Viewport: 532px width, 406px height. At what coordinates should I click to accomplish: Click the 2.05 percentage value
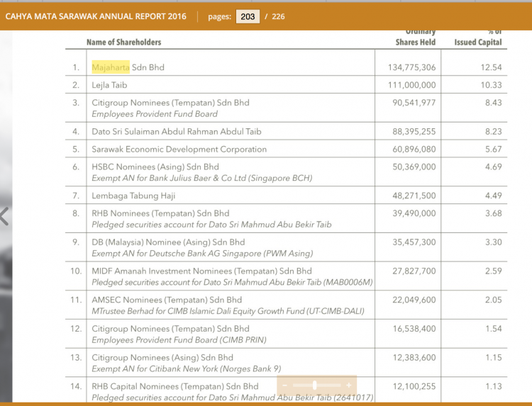[493, 300]
